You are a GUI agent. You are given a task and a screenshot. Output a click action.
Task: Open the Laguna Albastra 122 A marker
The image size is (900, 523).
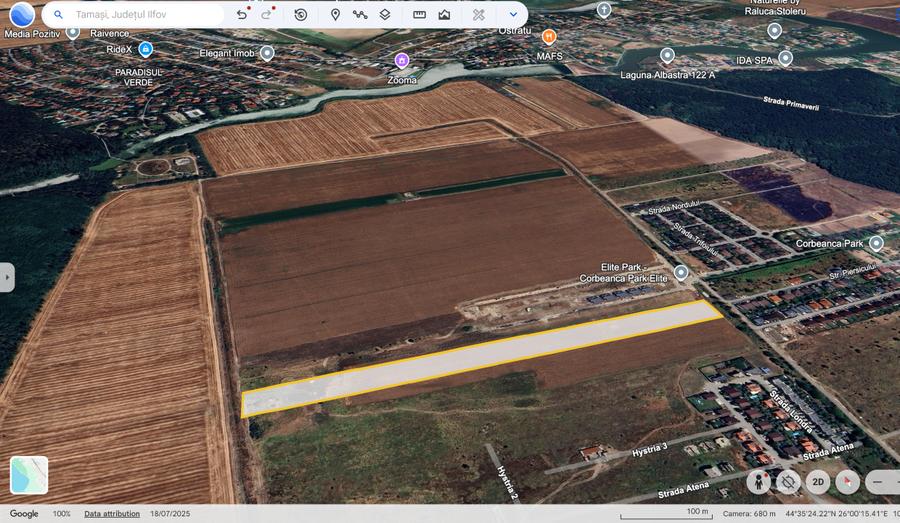tap(667, 56)
